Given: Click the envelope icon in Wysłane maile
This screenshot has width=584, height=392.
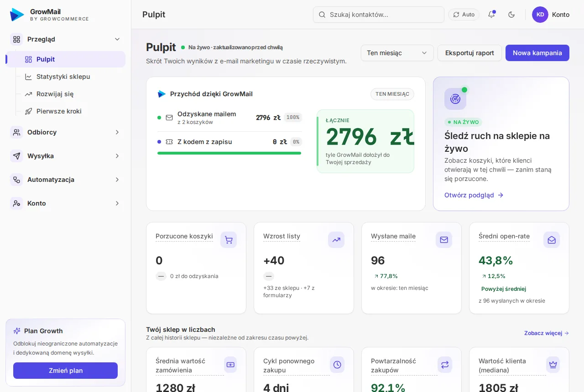Looking at the screenshot, I should coord(444,240).
